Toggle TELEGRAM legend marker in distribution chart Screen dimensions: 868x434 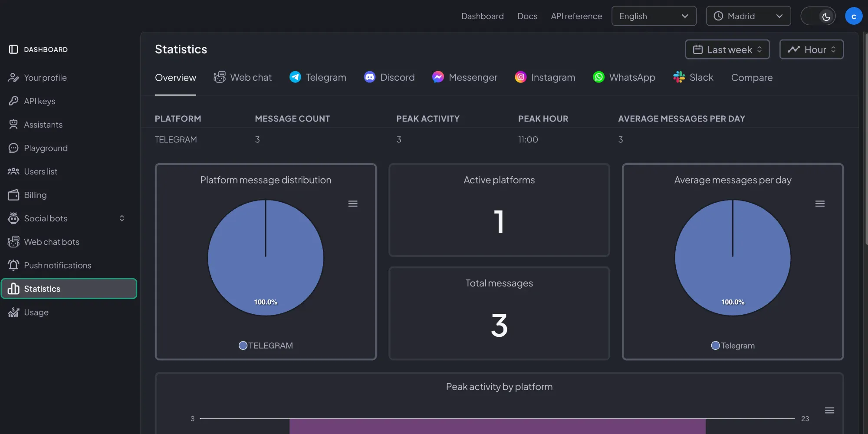pos(243,345)
